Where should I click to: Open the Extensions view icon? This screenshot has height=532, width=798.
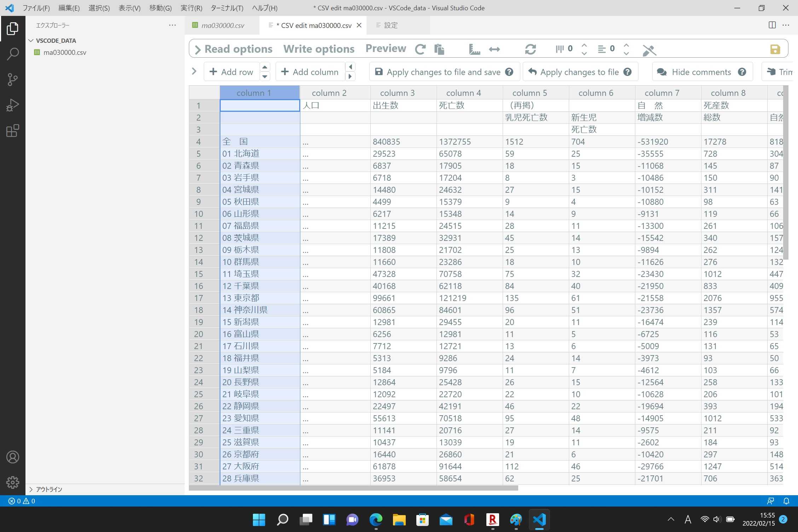click(13, 131)
